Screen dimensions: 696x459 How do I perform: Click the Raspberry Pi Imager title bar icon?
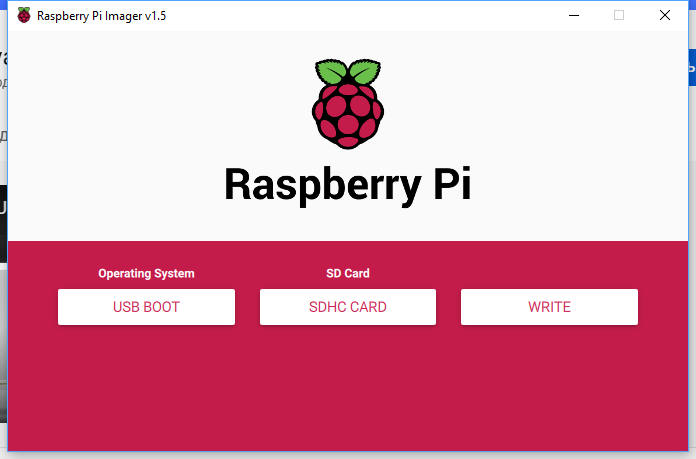(24, 16)
